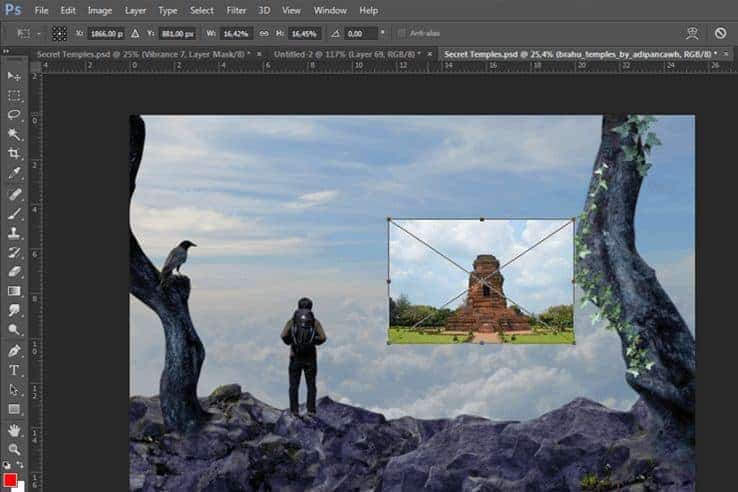Select the Eraser tool
The image size is (738, 492).
click(x=14, y=272)
